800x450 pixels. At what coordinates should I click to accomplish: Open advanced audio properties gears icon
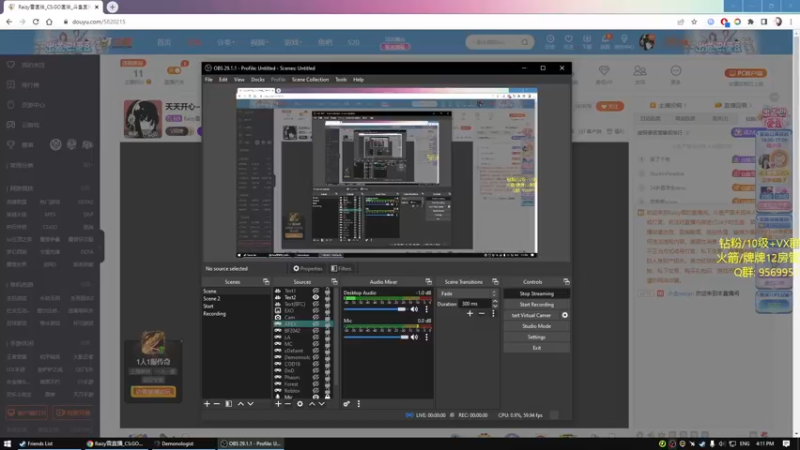click(346, 404)
